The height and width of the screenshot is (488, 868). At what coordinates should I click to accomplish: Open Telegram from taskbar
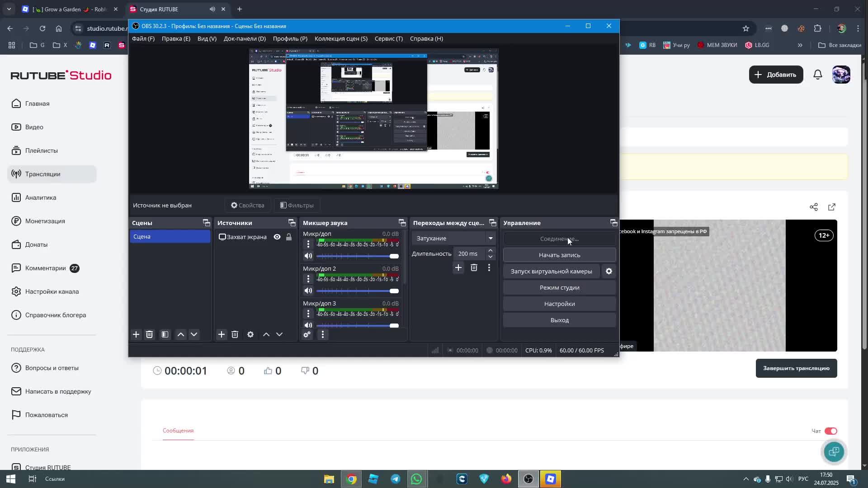(x=395, y=479)
